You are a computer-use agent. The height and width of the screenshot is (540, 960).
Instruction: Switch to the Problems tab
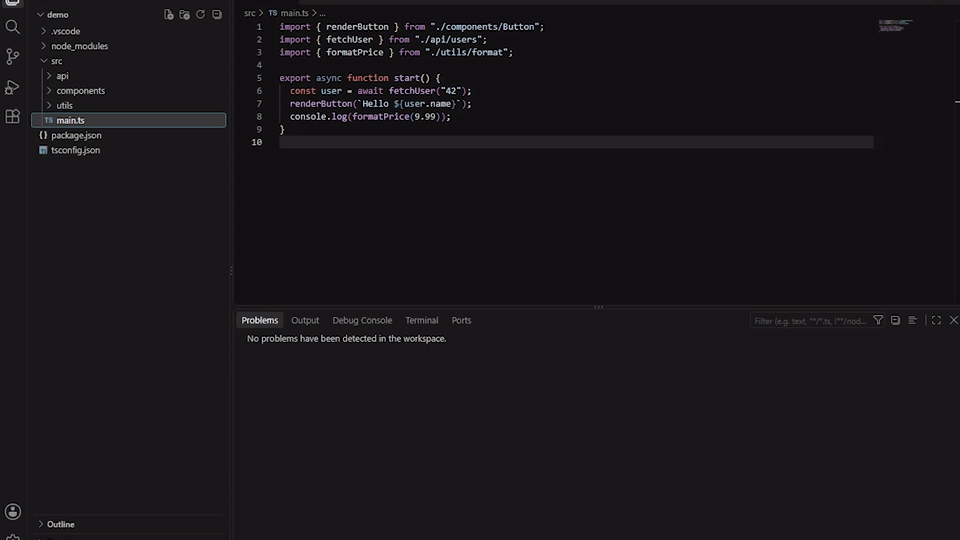click(260, 320)
